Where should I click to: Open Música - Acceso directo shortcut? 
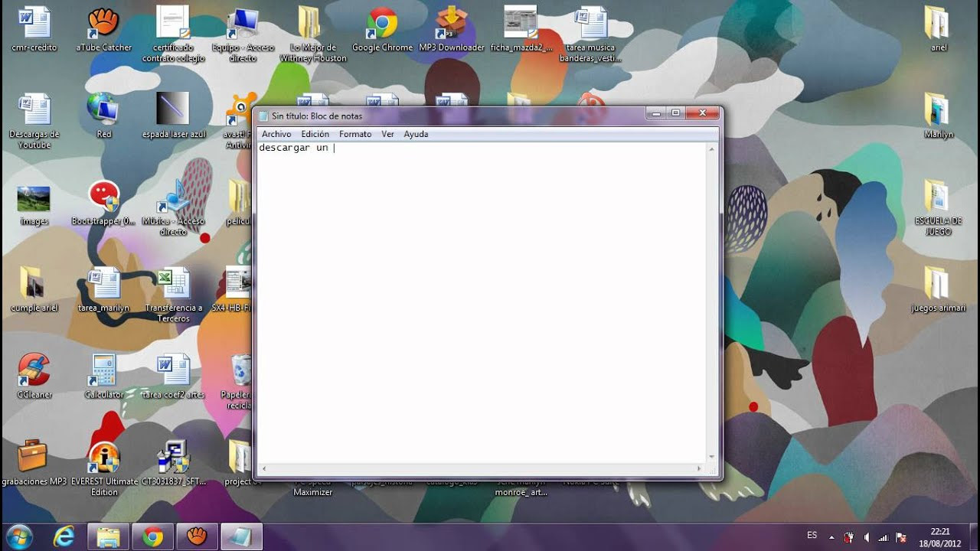coord(173,197)
